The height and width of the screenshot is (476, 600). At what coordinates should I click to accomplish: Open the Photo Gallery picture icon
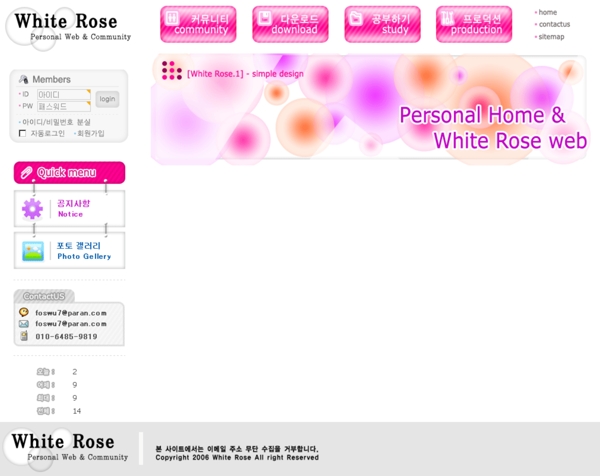[33, 251]
